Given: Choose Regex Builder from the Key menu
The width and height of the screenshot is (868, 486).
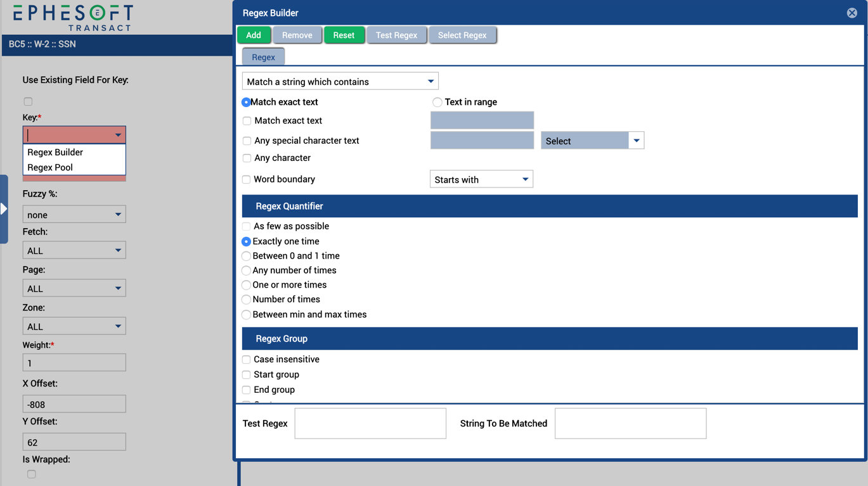Looking at the screenshot, I should (x=74, y=152).
